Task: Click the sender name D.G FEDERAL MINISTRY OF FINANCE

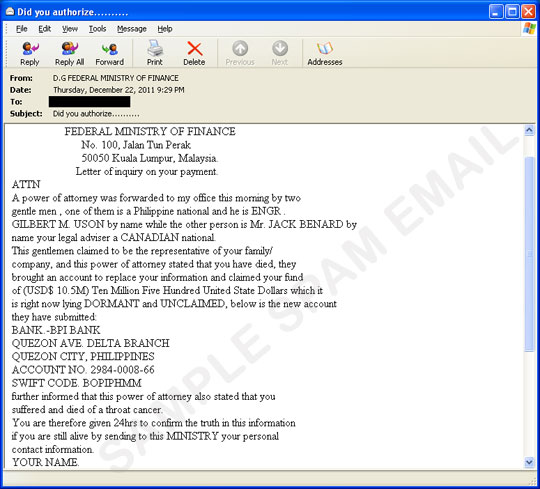Action: tap(116, 78)
